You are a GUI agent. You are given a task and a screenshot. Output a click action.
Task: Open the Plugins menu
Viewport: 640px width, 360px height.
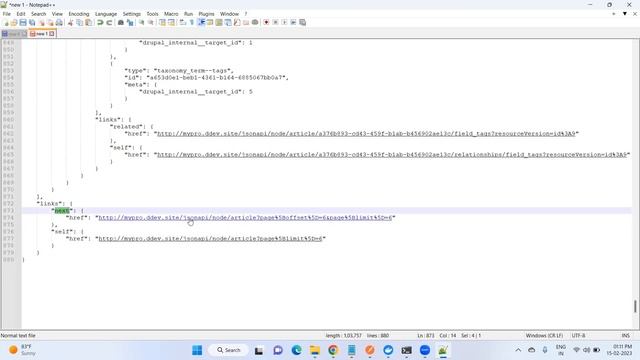[x=206, y=14]
